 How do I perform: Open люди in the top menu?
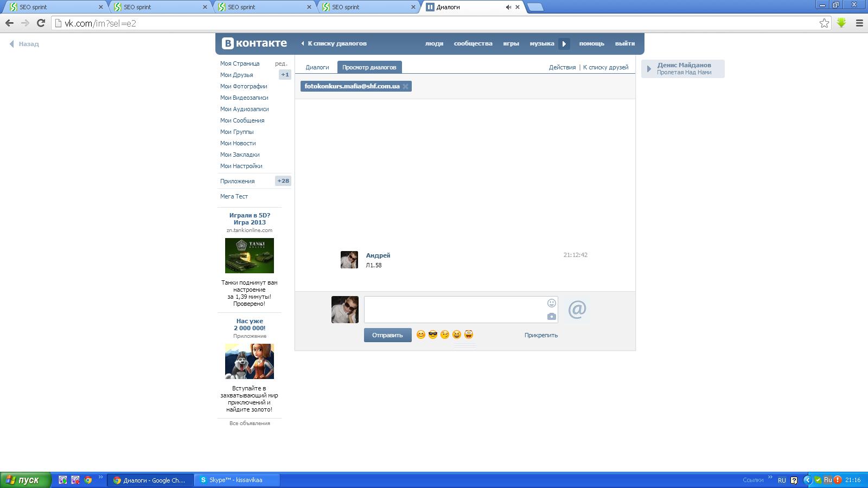tap(434, 43)
